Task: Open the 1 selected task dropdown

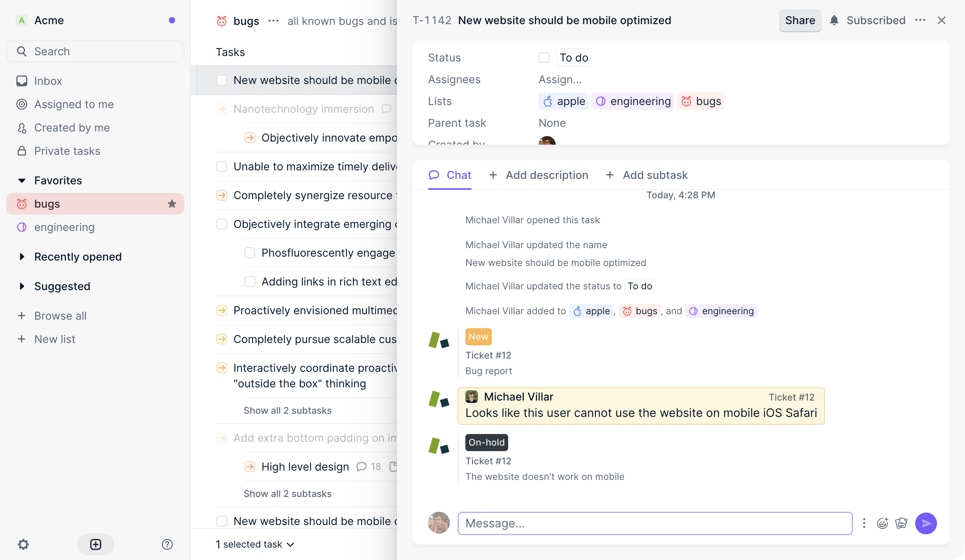Action: click(x=255, y=544)
